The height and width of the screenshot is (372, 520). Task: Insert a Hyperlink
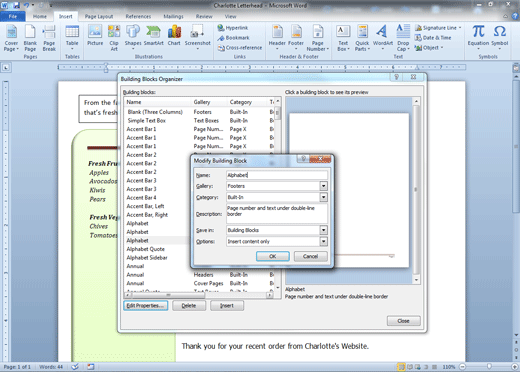click(x=233, y=28)
